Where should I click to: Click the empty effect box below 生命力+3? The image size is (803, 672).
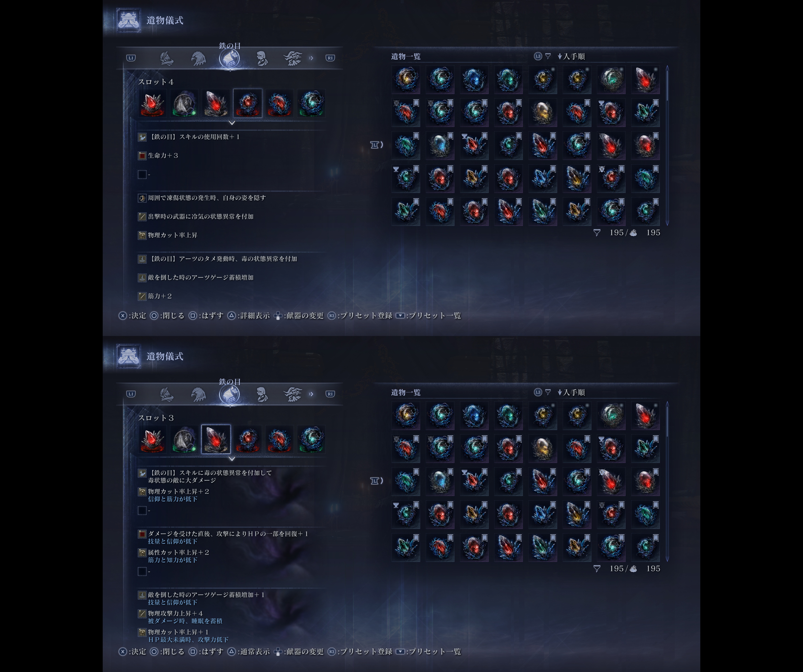[x=142, y=174]
